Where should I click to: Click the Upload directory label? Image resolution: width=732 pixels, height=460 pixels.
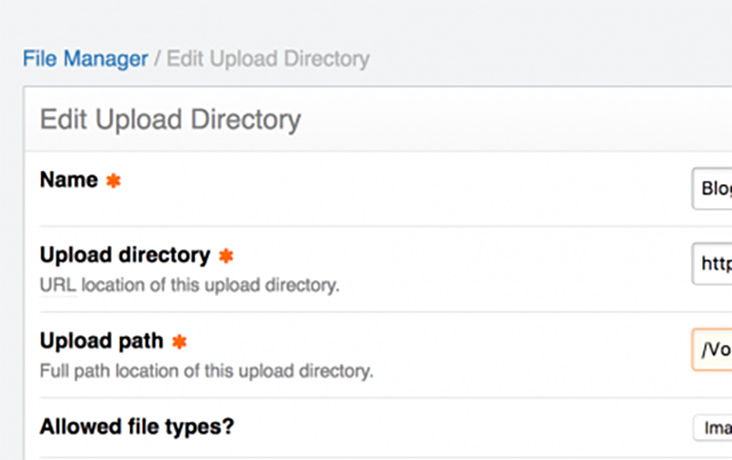click(x=125, y=256)
